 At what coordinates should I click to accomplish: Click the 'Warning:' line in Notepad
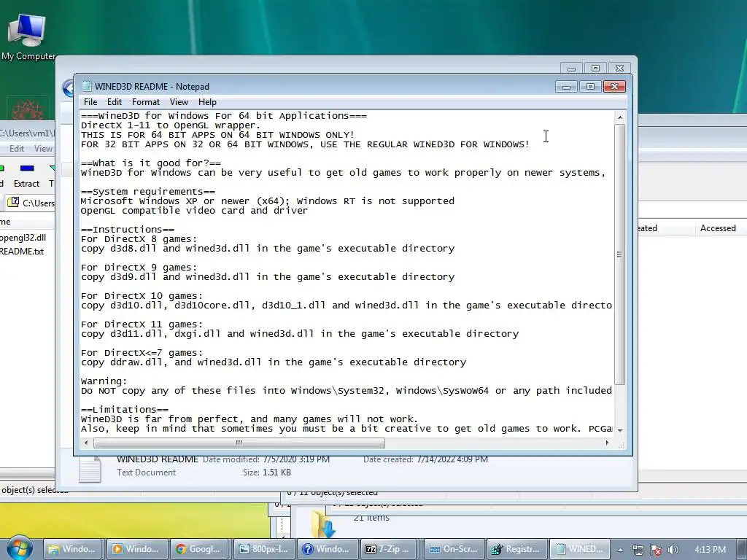[x=104, y=381]
